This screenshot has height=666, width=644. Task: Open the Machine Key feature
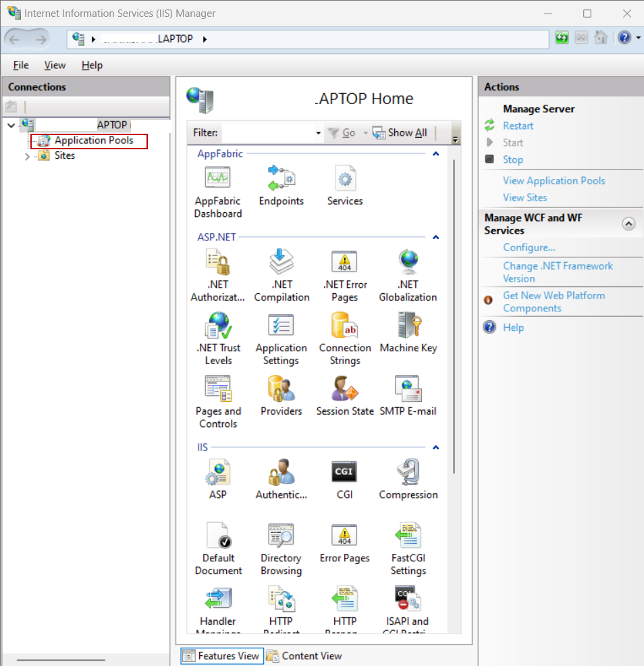coord(408,333)
